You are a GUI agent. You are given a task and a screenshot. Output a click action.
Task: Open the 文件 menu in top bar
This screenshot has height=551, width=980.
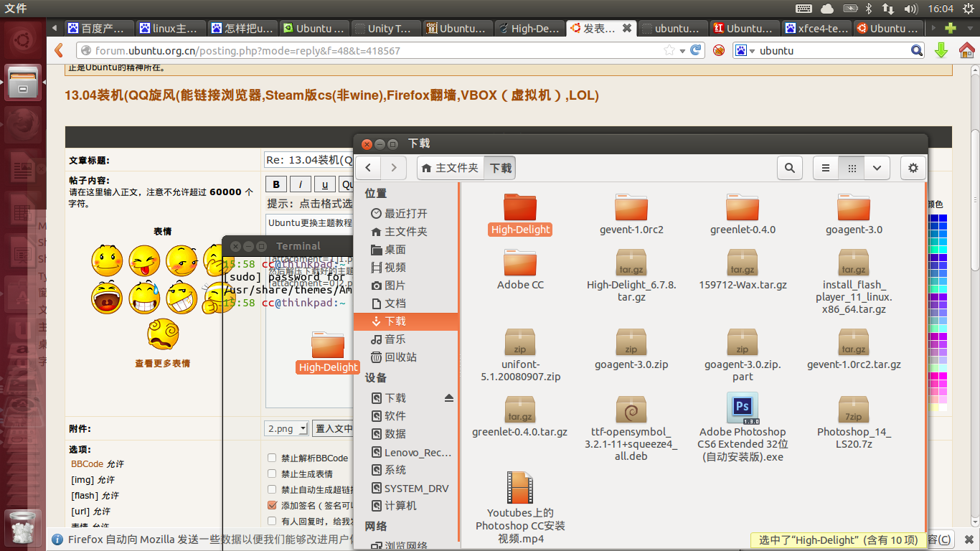[x=15, y=9]
